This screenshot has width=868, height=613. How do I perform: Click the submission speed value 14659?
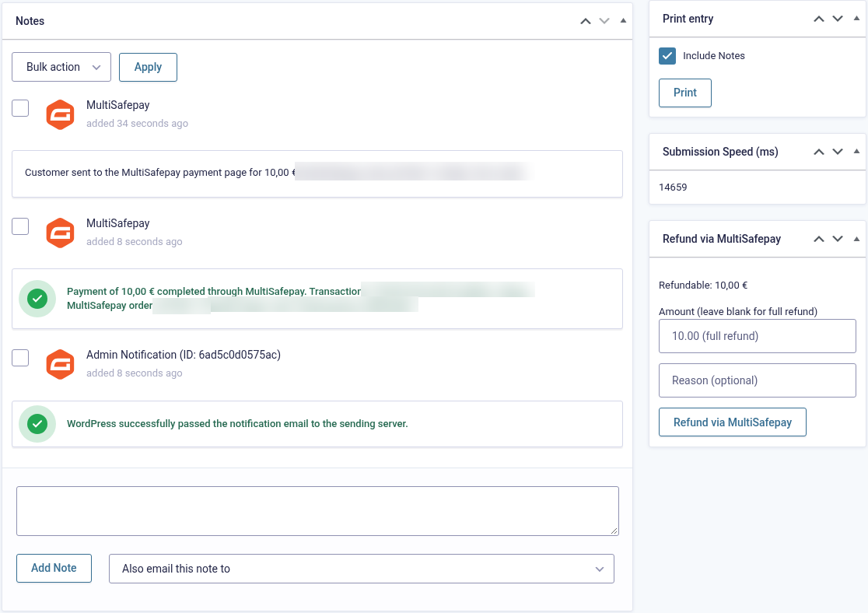pyautogui.click(x=673, y=187)
